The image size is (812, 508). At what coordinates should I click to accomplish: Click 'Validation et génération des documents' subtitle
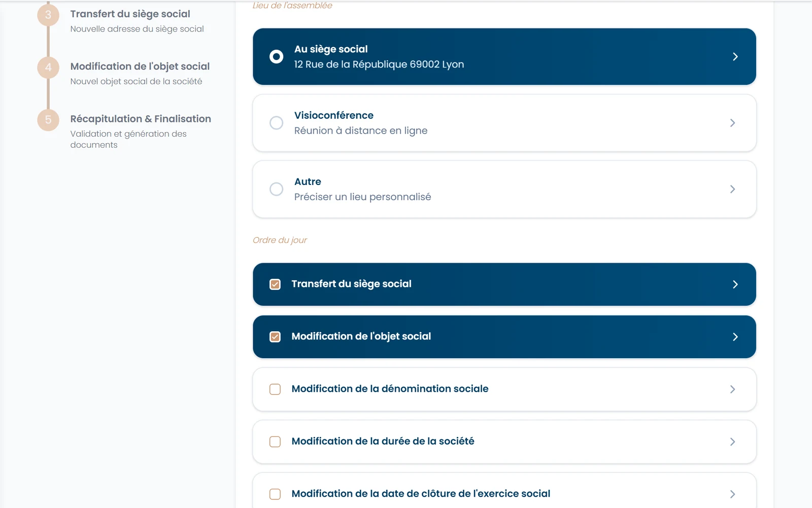click(128, 139)
